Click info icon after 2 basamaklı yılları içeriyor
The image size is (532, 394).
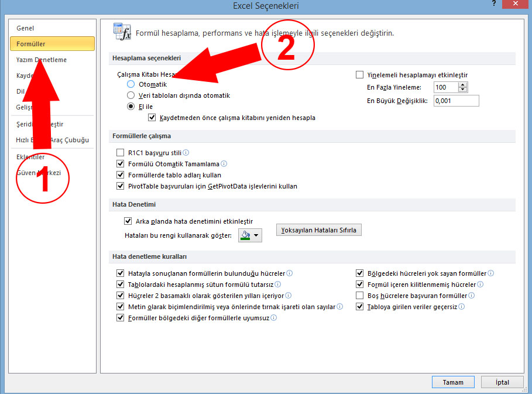tap(289, 296)
